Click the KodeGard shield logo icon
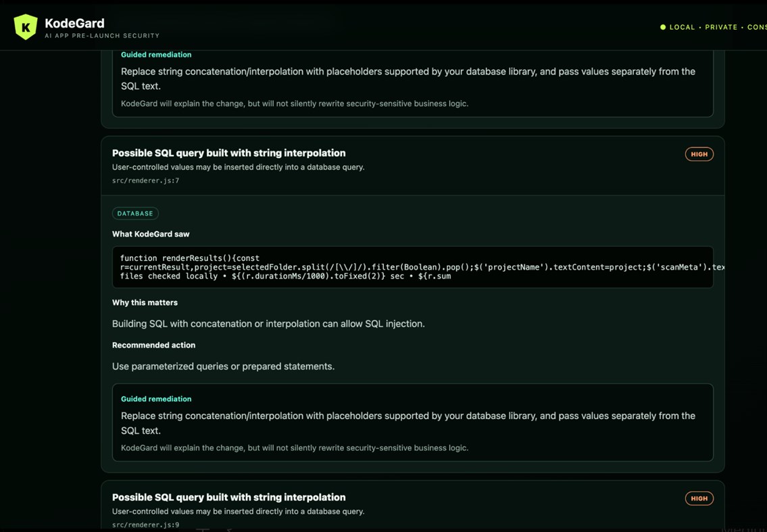 point(26,27)
